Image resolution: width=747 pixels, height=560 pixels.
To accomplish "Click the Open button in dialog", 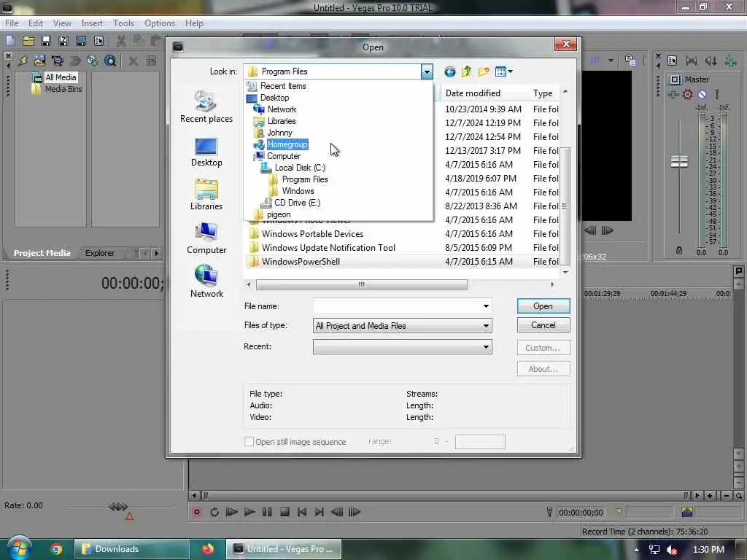I will [x=543, y=306].
